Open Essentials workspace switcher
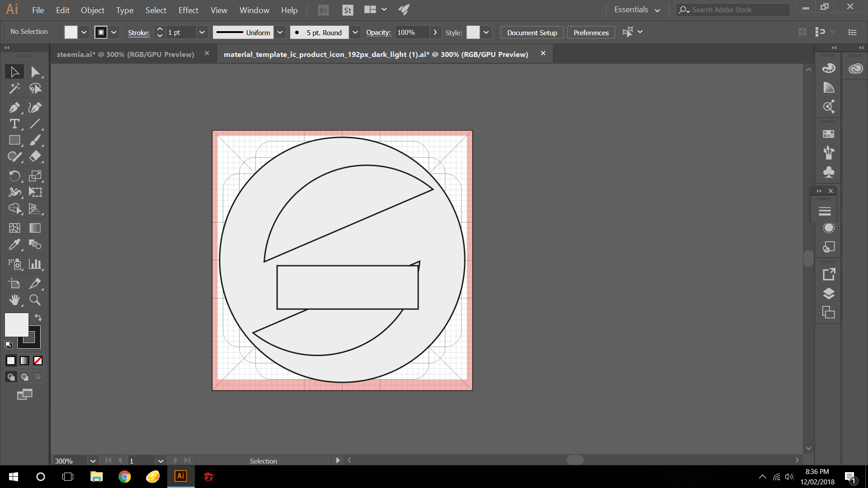 click(637, 10)
